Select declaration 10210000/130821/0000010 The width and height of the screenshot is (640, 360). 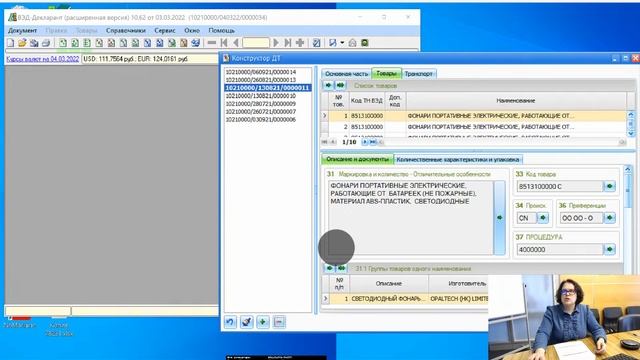pyautogui.click(x=261, y=96)
